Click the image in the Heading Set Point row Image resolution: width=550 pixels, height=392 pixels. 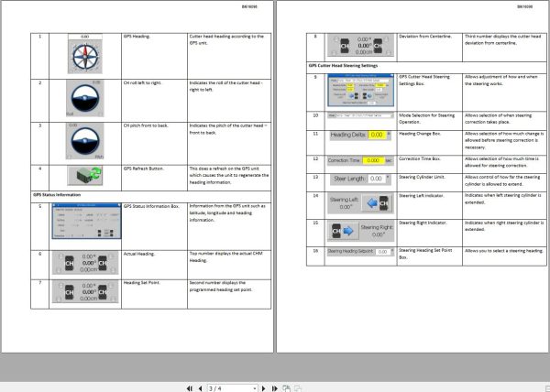tap(85, 291)
